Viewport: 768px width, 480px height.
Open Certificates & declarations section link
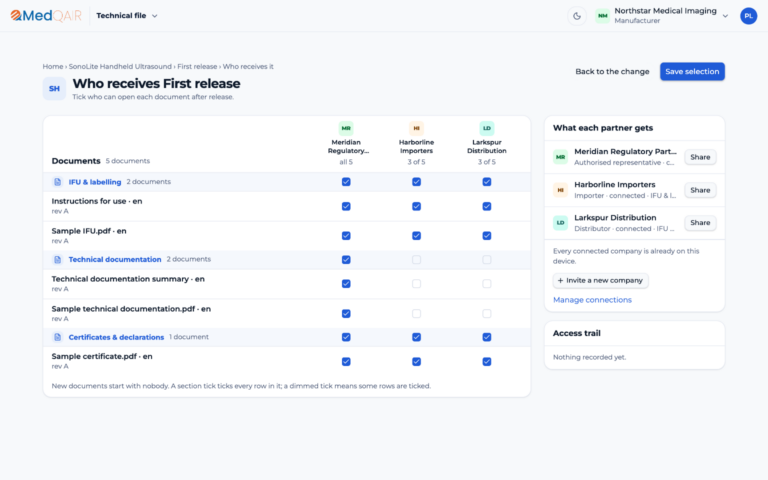116,337
